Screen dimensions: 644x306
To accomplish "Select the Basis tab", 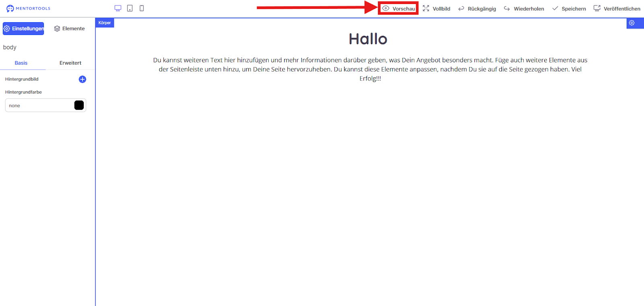I will pos(21,63).
